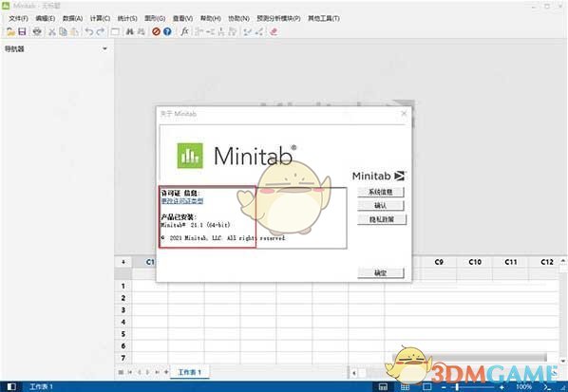Open the 统计(S) menu

(x=127, y=18)
